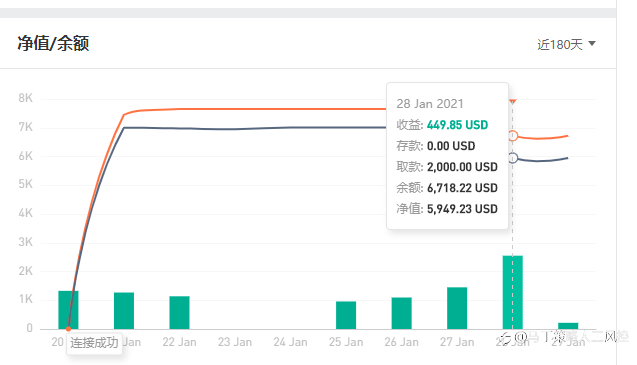Click the 449.85 USD profit value in tooltip
The width and height of the screenshot is (637, 365).
click(457, 125)
